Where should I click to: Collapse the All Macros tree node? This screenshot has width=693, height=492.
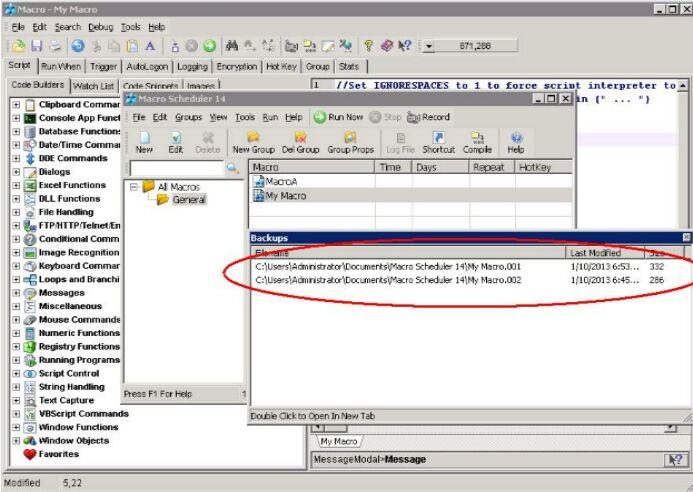click(x=133, y=187)
